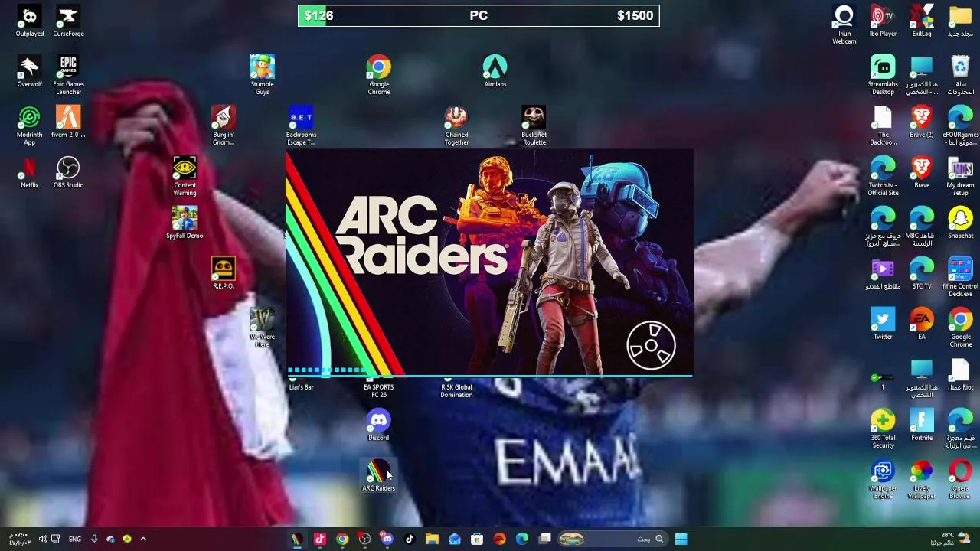Launch the Opera Browser desktop icon

[960, 479]
